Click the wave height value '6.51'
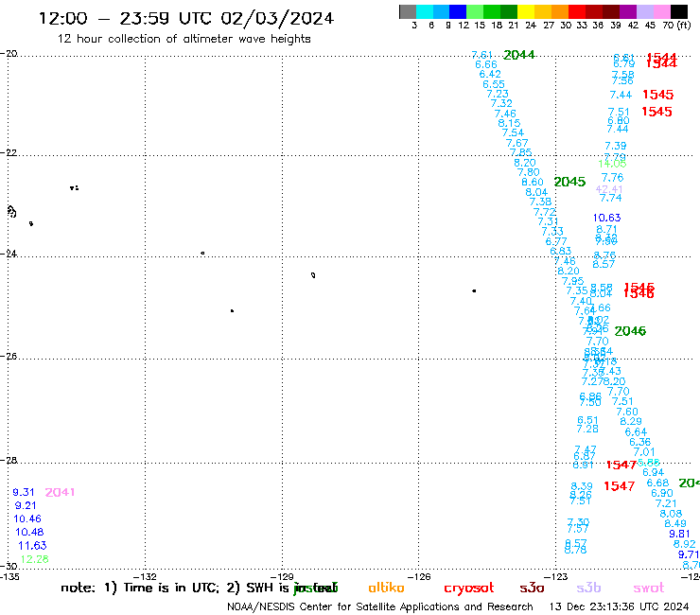 tap(587, 420)
